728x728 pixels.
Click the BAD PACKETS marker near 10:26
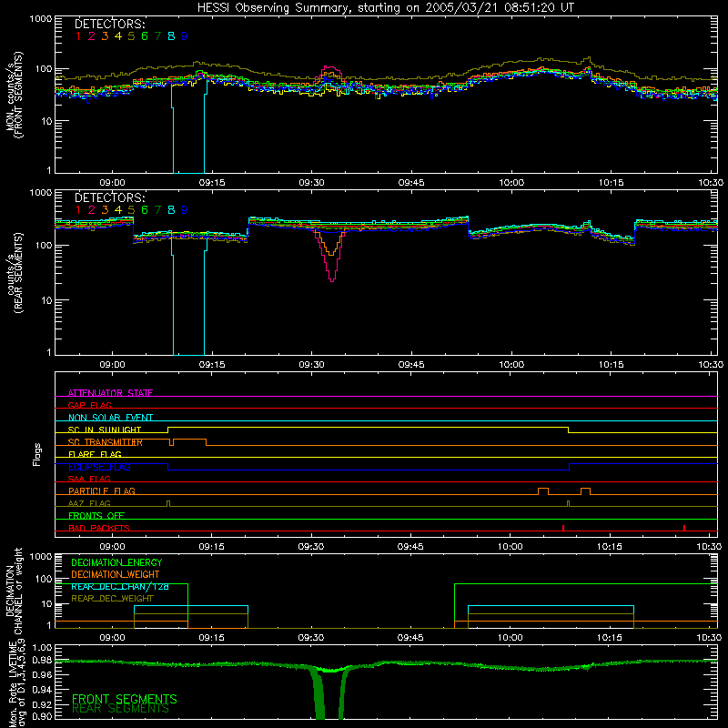684,528
